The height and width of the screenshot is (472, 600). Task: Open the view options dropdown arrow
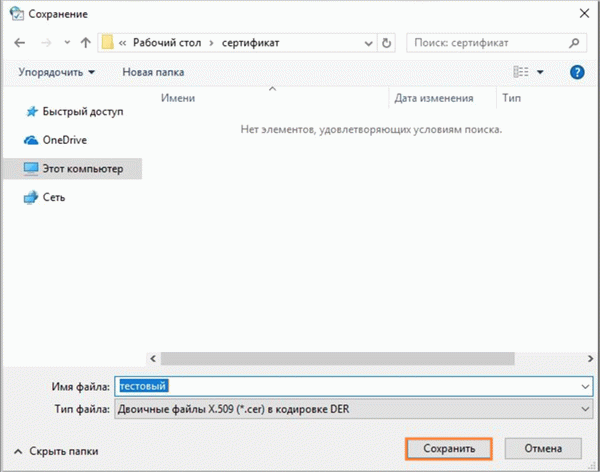click(540, 72)
